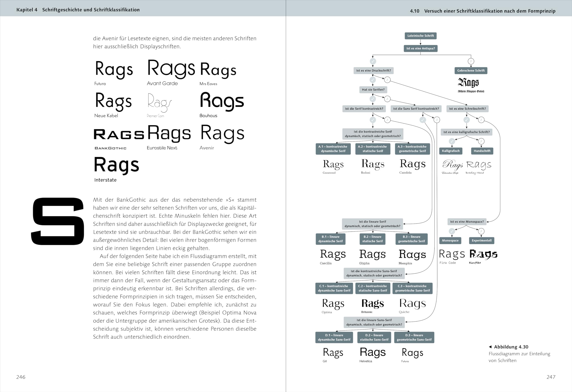Select C.1 kontrastreiche dynamische Sans-Serif box
This screenshot has height=392, width=572.
point(334,288)
